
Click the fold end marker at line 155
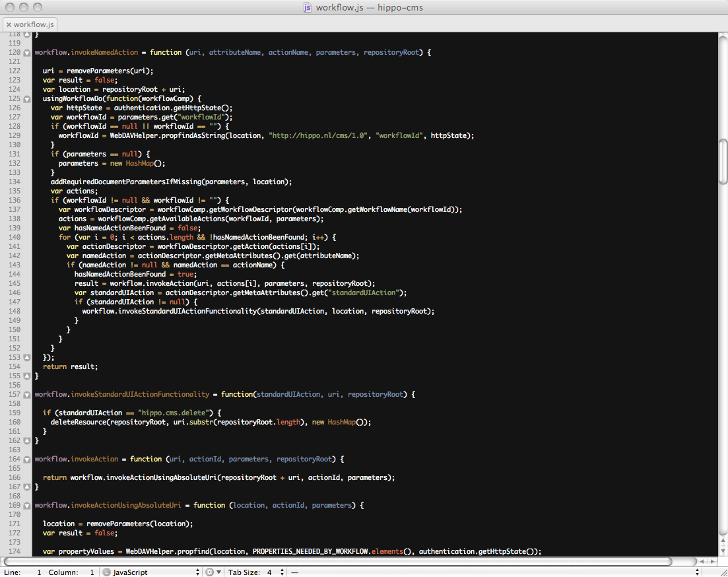(27, 376)
